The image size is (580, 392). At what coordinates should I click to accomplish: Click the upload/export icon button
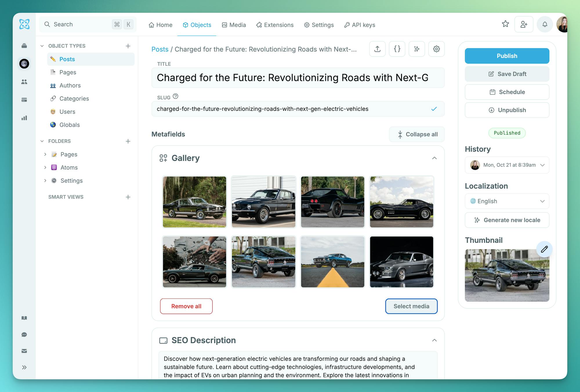point(377,49)
